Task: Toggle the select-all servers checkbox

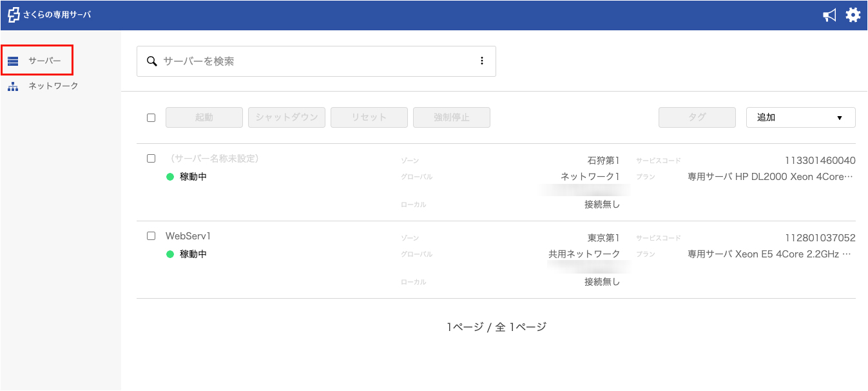Action: (151, 118)
